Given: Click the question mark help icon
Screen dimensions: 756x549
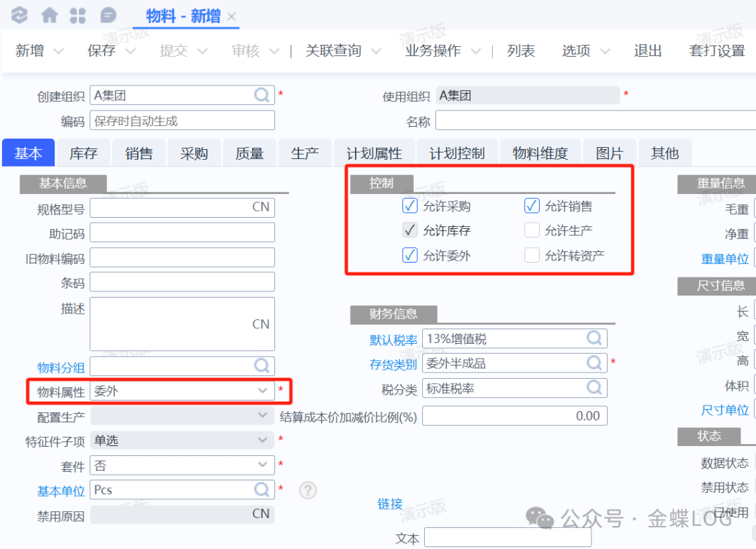Looking at the screenshot, I should click(308, 490).
